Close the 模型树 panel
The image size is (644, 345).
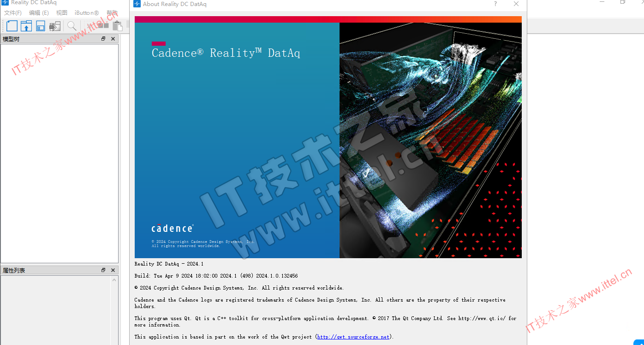click(x=113, y=39)
